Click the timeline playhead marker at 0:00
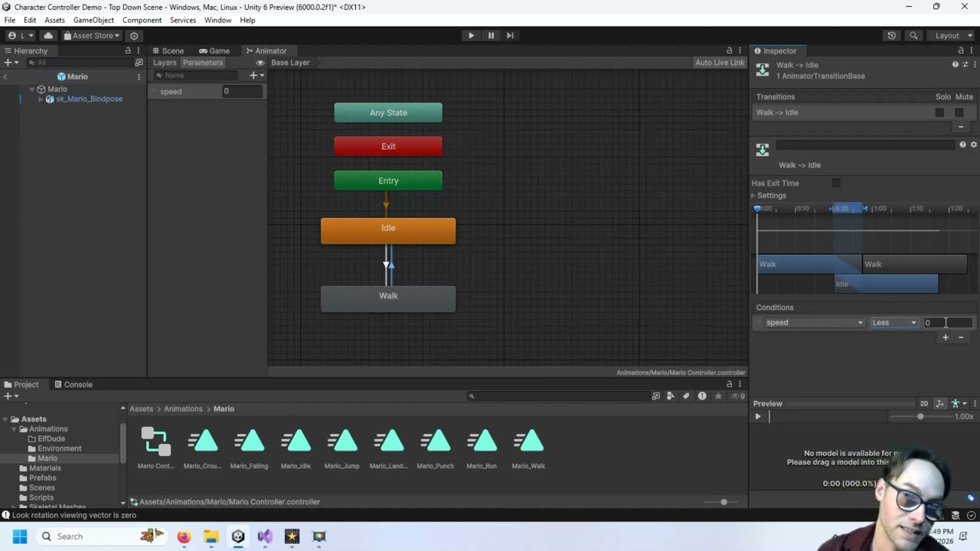The height and width of the screenshot is (551, 980). (757, 209)
